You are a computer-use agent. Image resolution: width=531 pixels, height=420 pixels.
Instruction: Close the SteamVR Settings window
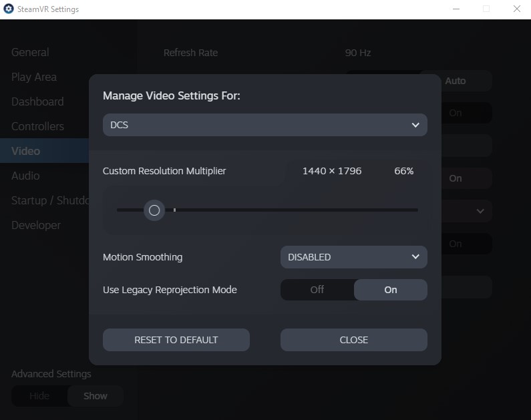click(517, 9)
